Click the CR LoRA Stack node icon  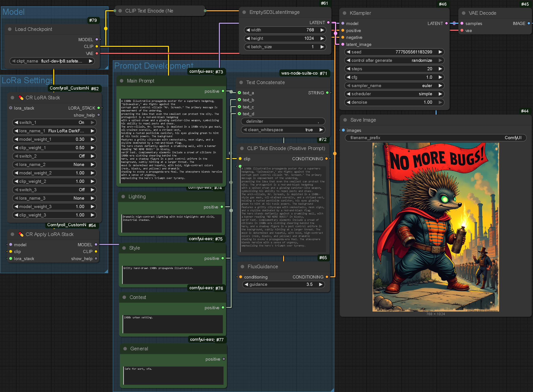(21, 98)
